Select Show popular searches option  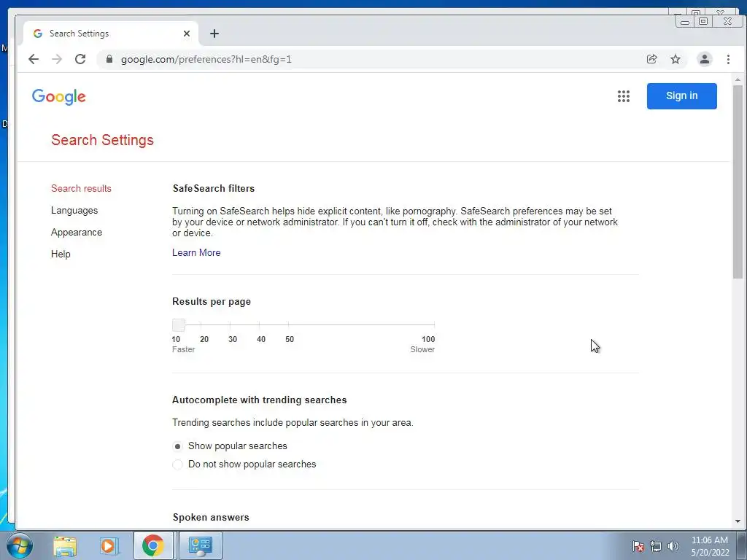[x=177, y=446]
